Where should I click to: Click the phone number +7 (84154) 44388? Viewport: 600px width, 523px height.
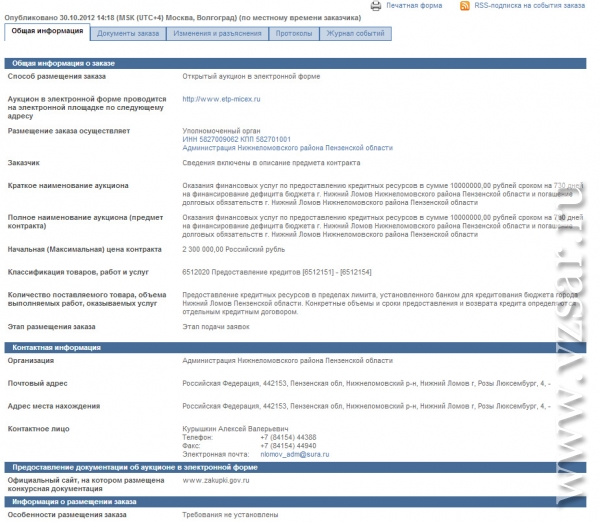coord(288,437)
